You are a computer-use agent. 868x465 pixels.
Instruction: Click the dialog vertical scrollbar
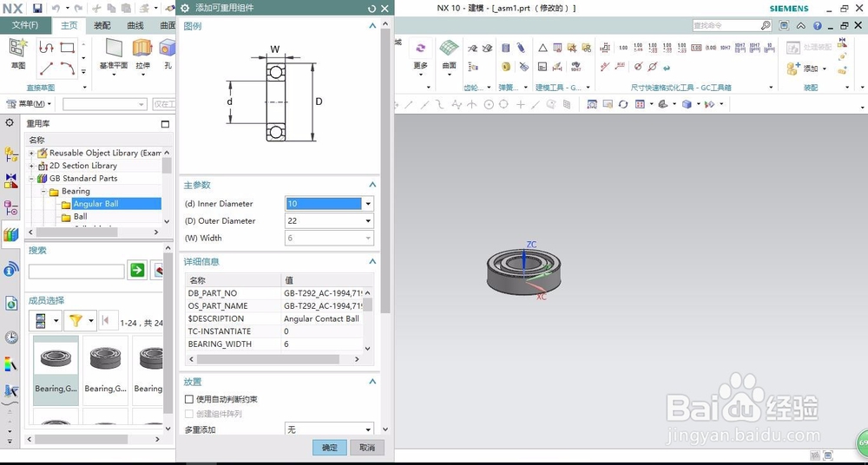click(x=385, y=172)
